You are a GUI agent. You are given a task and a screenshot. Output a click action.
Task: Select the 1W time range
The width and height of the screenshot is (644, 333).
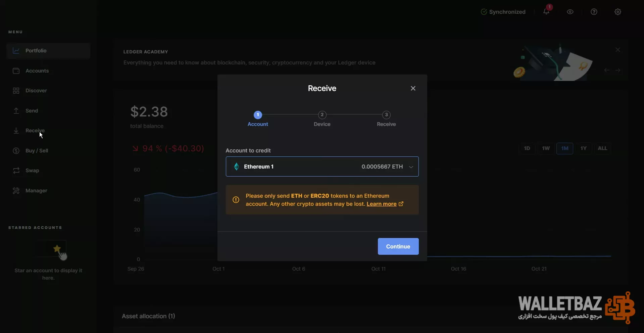(546, 148)
